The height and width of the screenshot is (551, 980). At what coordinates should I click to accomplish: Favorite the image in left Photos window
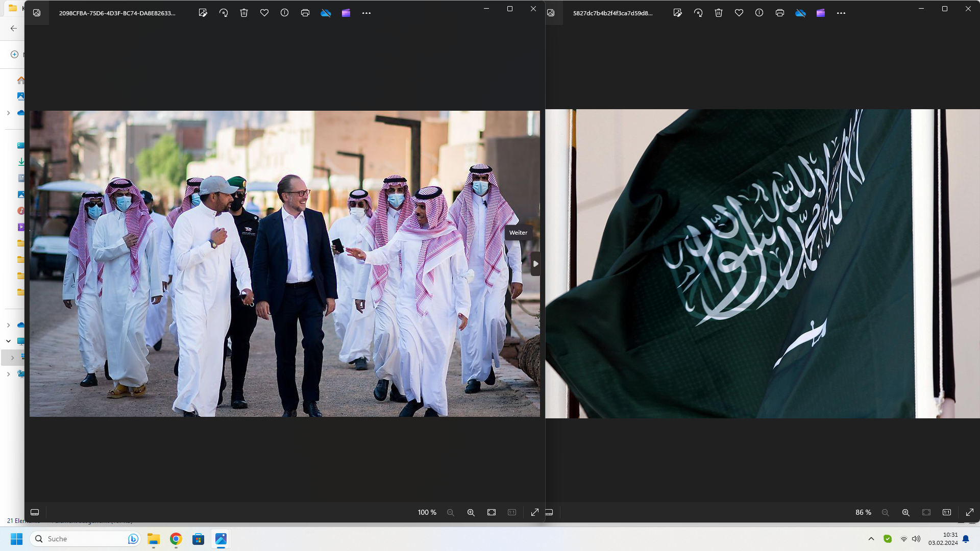264,13
